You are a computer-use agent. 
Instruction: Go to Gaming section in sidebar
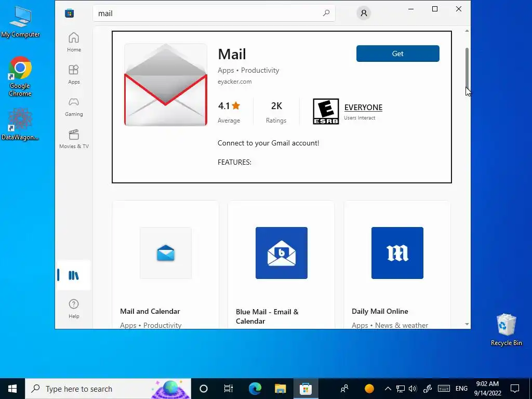pos(74,107)
